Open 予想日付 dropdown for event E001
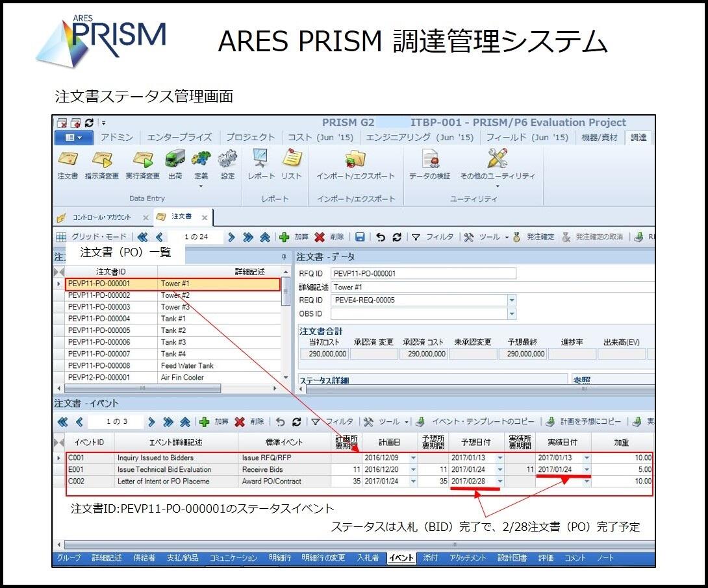The height and width of the screenshot is (588, 708). click(500, 469)
